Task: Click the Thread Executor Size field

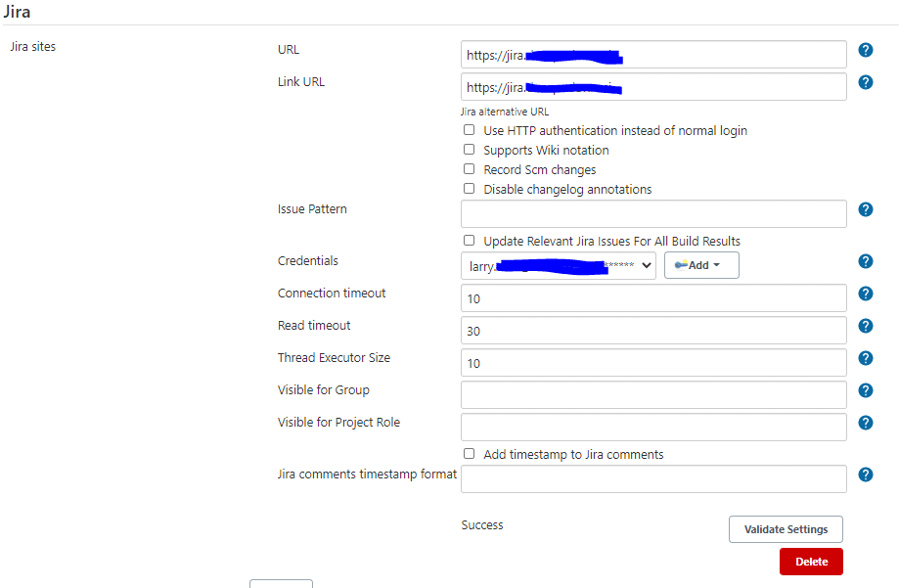Action: (x=653, y=363)
